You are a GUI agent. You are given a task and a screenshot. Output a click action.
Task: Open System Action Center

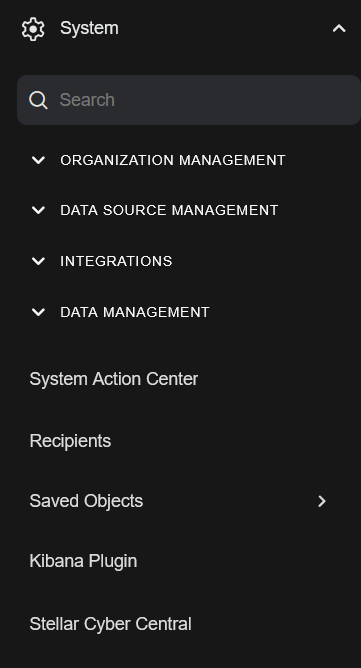tap(113, 379)
